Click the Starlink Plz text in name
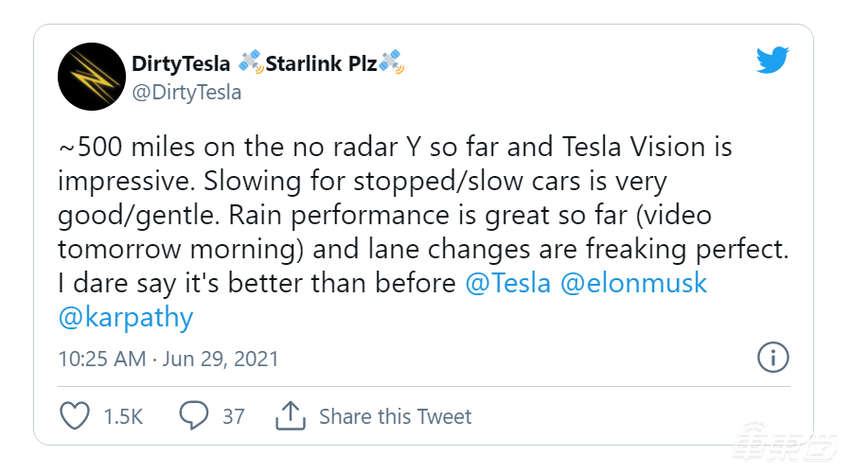This screenshot has width=850, height=474. click(x=320, y=64)
